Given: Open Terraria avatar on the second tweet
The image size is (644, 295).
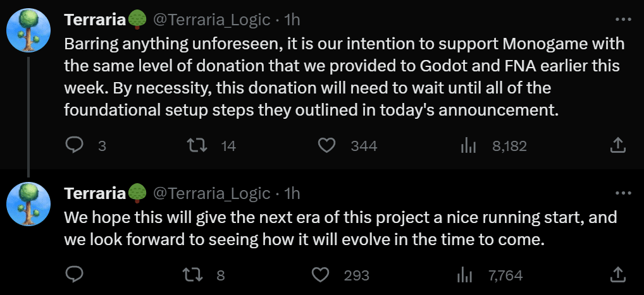Looking at the screenshot, I should pyautogui.click(x=29, y=204).
